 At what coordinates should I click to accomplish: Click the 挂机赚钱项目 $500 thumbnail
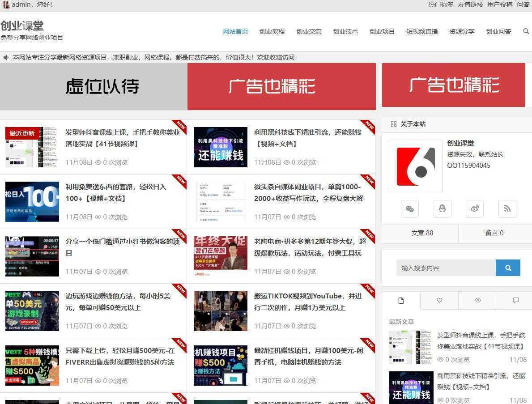coord(221,366)
